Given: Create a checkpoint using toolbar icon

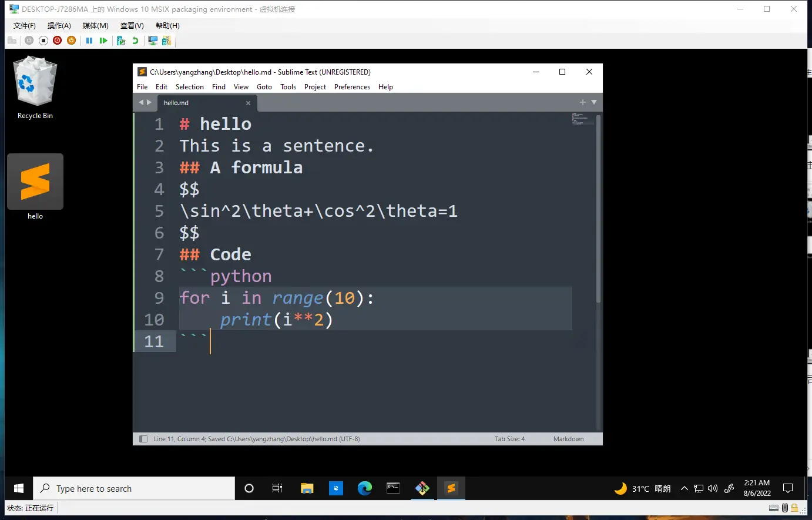Looking at the screenshot, I should coord(121,41).
